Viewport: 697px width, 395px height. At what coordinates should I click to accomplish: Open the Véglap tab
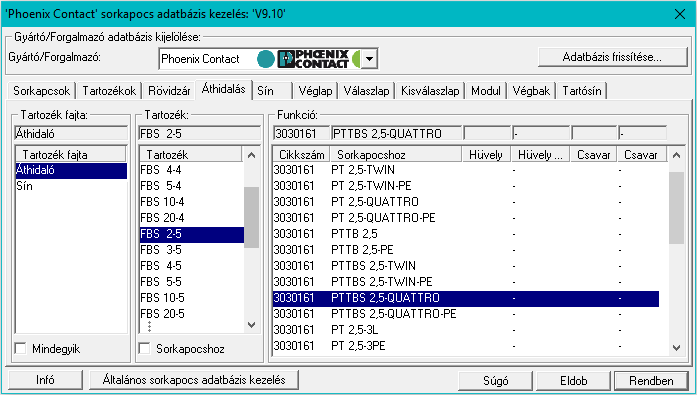coord(315,91)
